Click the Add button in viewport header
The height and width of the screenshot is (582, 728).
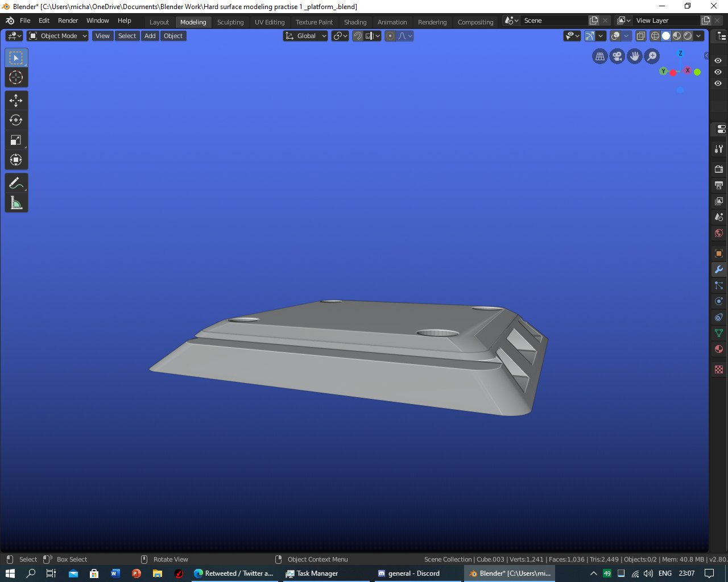(150, 36)
